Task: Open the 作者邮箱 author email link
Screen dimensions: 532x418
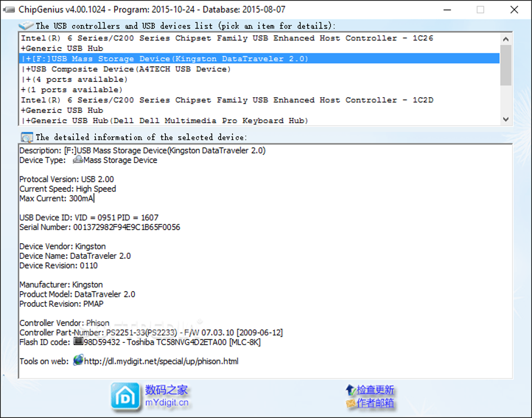Action: (x=375, y=403)
